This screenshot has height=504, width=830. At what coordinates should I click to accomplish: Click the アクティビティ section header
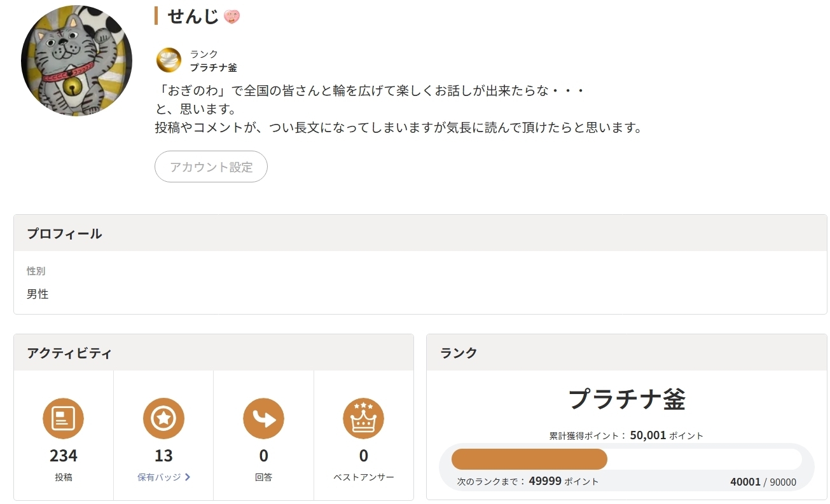69,353
